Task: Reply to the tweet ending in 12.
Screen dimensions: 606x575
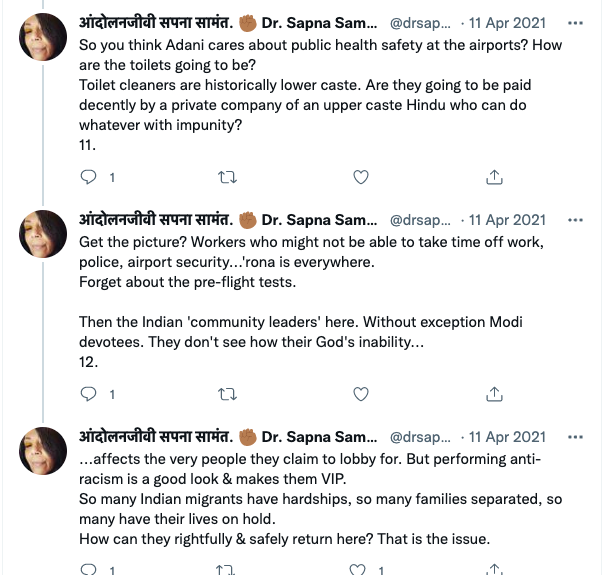Action: pyautogui.click(x=89, y=394)
